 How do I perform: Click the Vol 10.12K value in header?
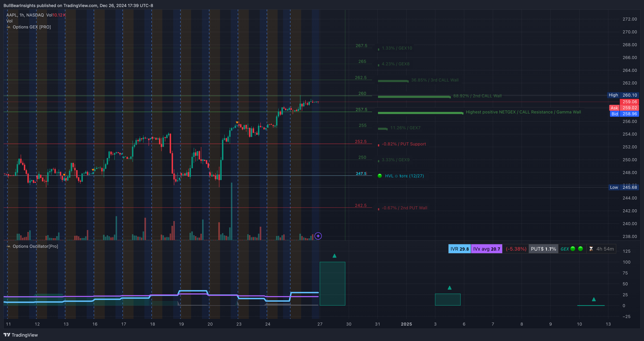point(56,15)
